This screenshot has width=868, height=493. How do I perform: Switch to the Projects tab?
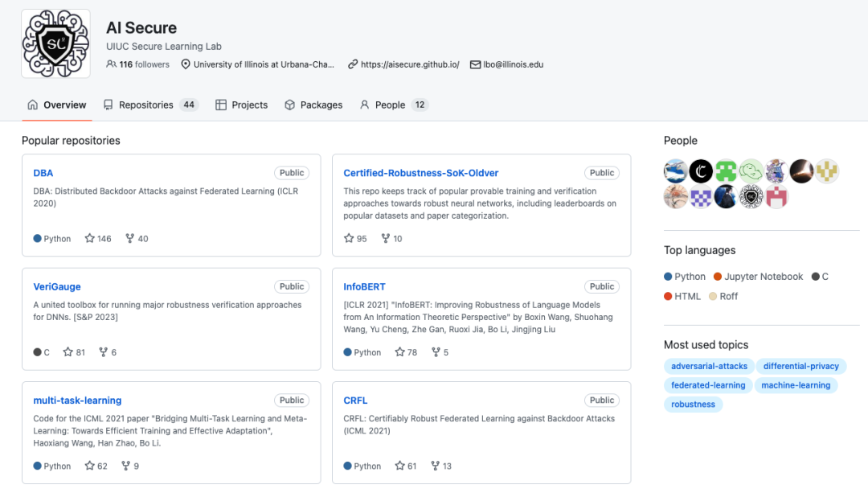tap(241, 105)
